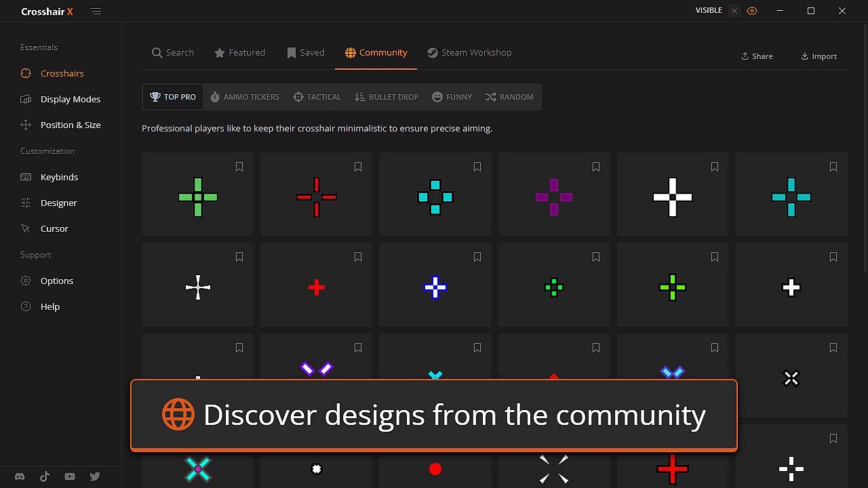
Task: Click the Share button
Action: coord(757,56)
